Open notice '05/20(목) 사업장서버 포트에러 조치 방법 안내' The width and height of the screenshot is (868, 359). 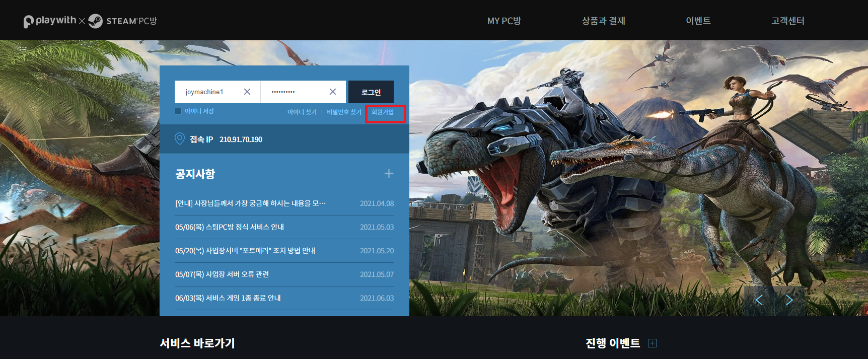tap(245, 251)
